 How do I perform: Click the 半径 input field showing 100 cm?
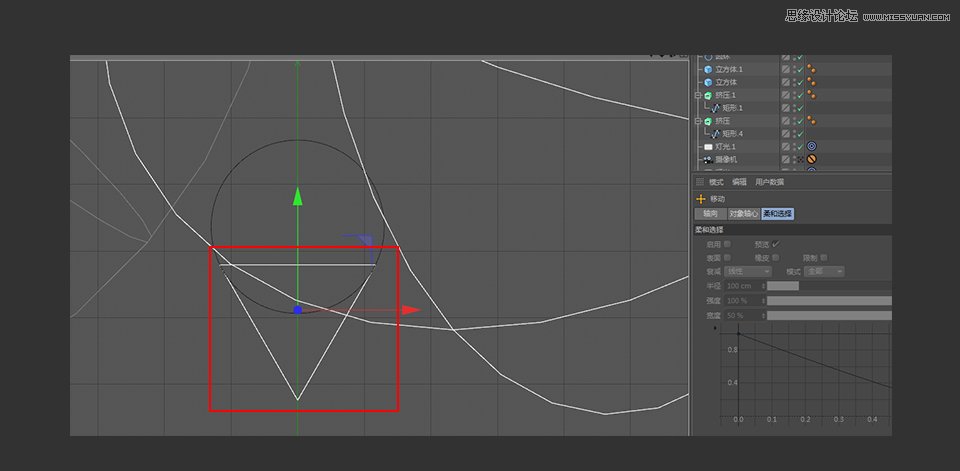(x=743, y=286)
